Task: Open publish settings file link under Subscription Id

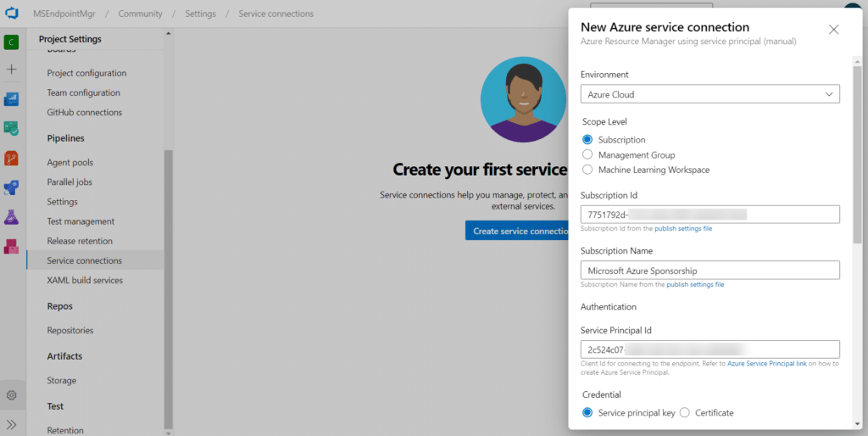Action: pyautogui.click(x=683, y=228)
